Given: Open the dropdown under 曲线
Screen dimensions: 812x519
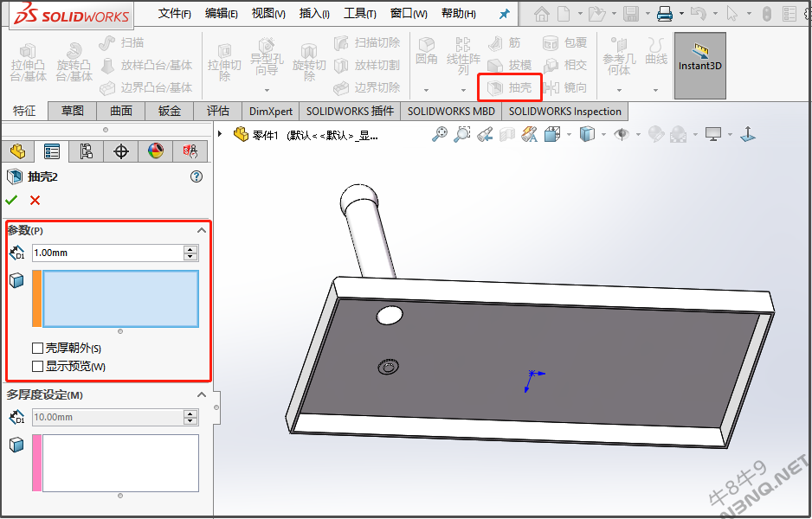Looking at the screenshot, I should [x=655, y=91].
